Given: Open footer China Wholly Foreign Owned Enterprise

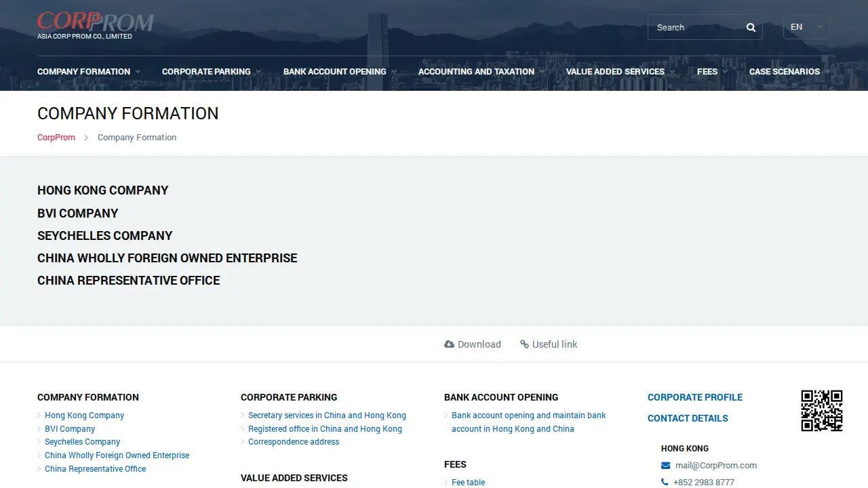Looking at the screenshot, I should point(117,455).
